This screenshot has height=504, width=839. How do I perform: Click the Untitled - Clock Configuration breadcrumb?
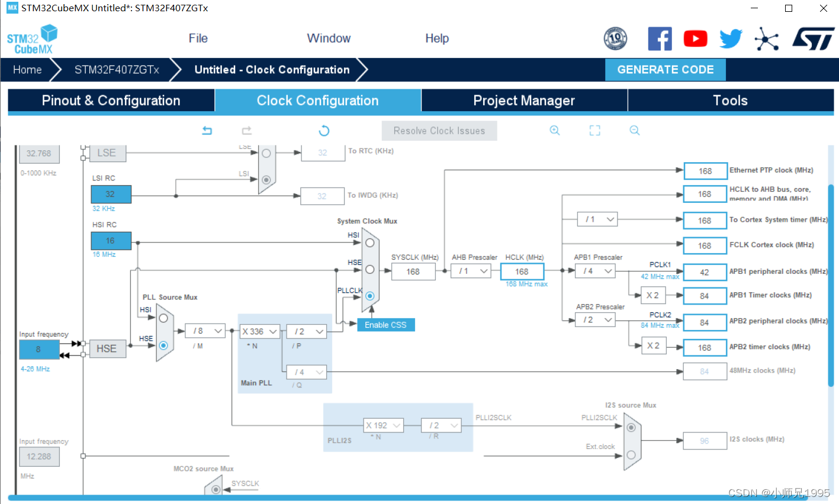pyautogui.click(x=272, y=70)
